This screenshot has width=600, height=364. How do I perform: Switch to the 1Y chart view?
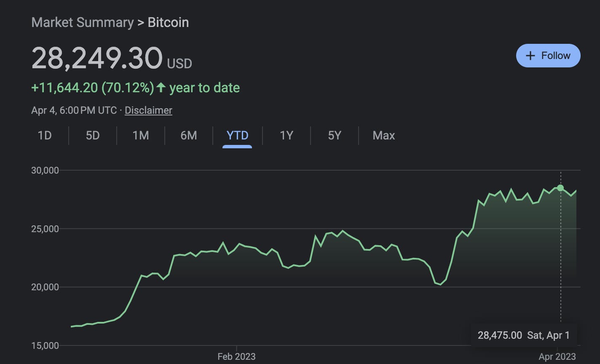coord(286,135)
